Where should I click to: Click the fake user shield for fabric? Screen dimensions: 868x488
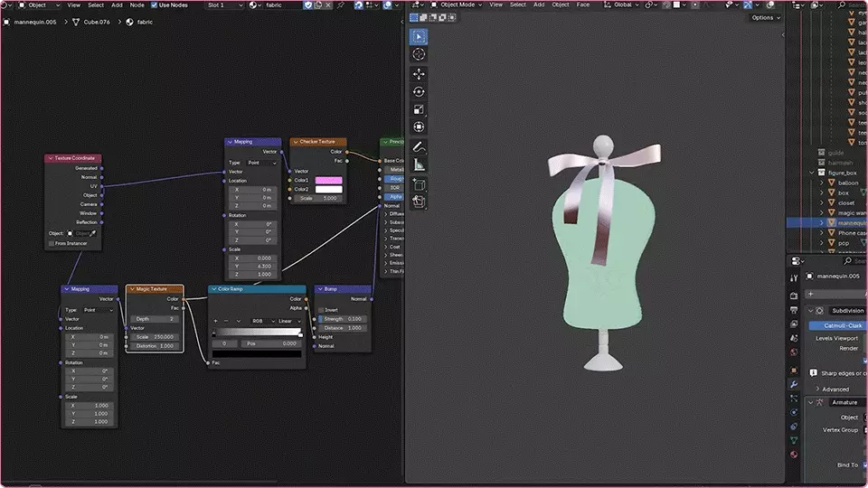click(307, 5)
